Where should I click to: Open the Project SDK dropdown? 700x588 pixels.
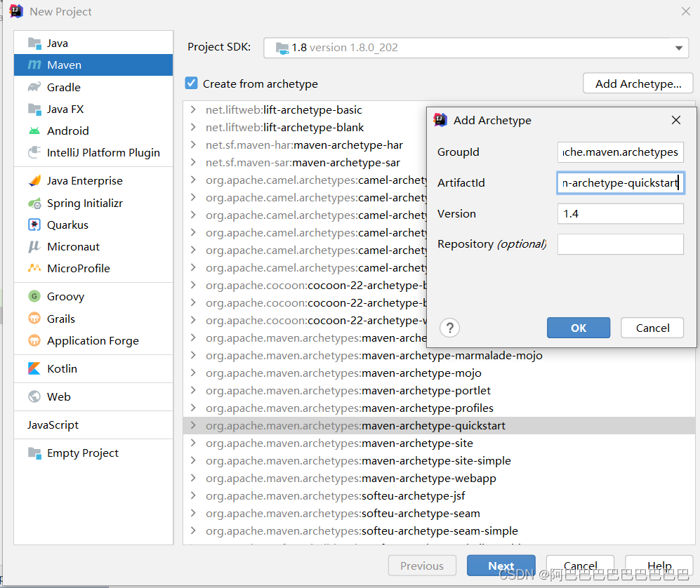pos(678,48)
